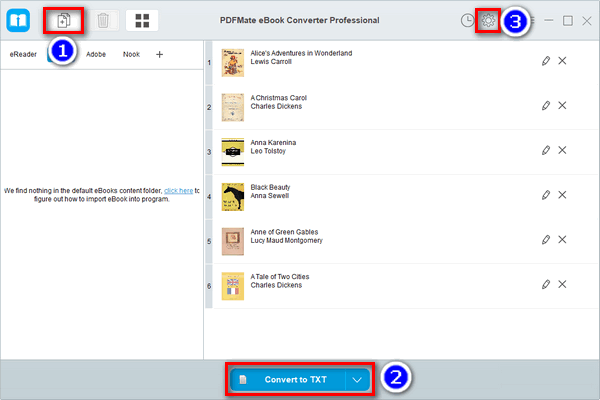This screenshot has height=400, width=600.
Task: Open the Adobe tab
Action: (x=96, y=54)
